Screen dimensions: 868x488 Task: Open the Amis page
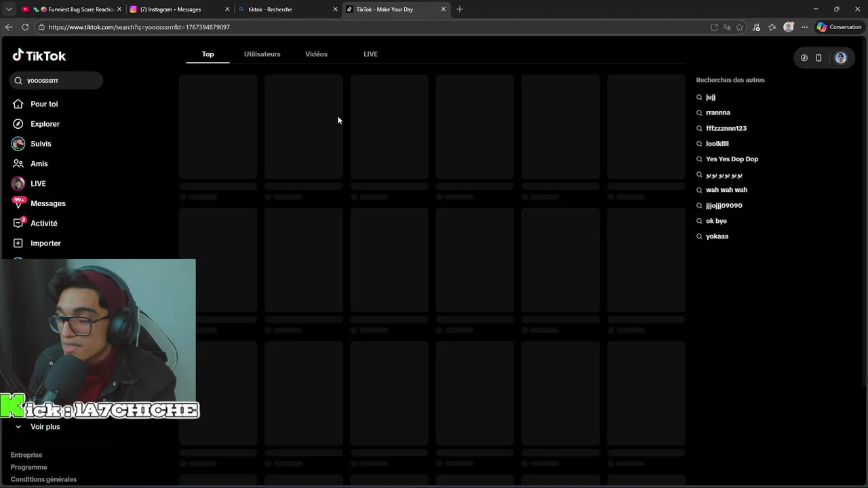[39, 163]
